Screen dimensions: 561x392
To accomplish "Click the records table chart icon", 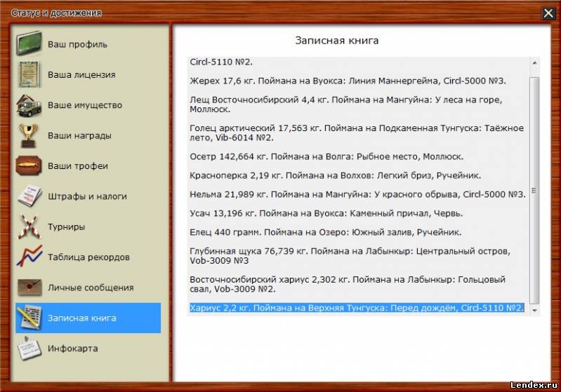I will [x=30, y=257].
